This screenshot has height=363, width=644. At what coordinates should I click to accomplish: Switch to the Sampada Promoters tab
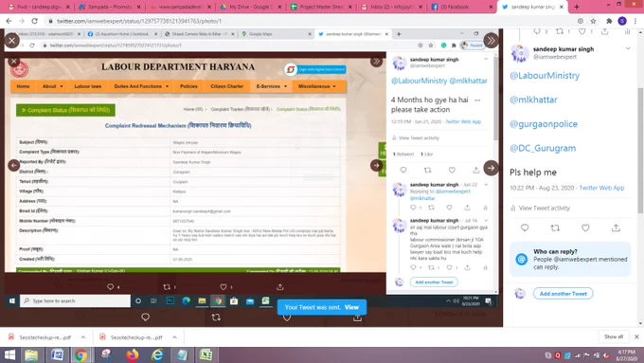(x=109, y=7)
